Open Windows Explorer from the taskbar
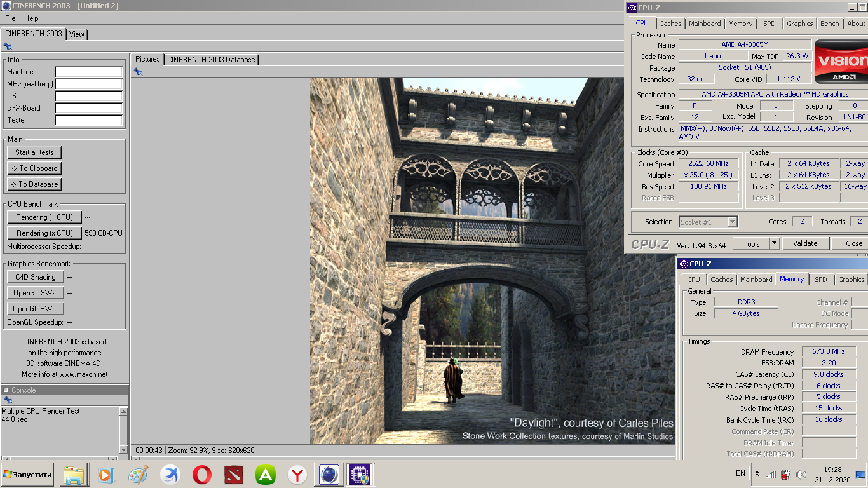Screen dimensions: 868x488 pyautogui.click(x=73, y=475)
